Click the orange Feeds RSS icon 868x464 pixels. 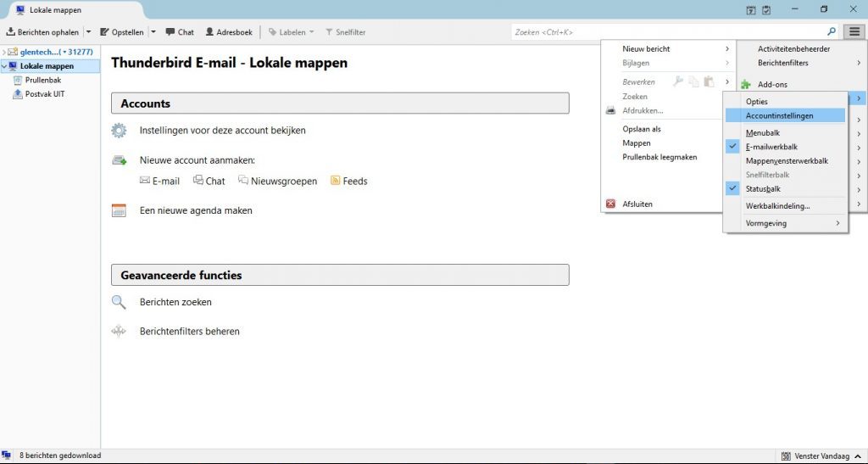click(x=335, y=180)
